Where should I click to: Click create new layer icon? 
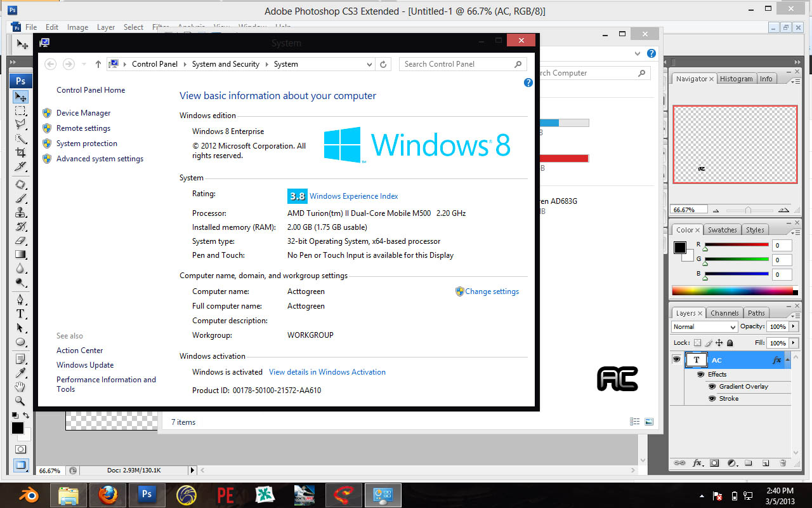[x=766, y=463]
